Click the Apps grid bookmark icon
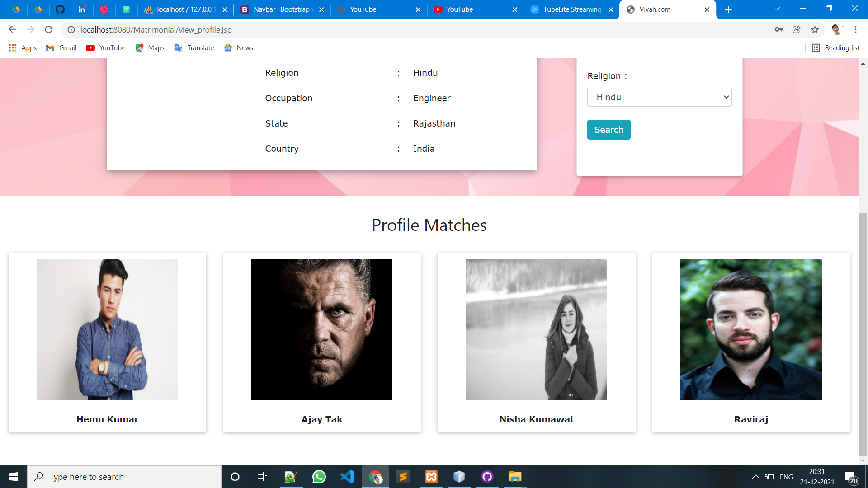This screenshot has height=488, width=868. pos(13,48)
